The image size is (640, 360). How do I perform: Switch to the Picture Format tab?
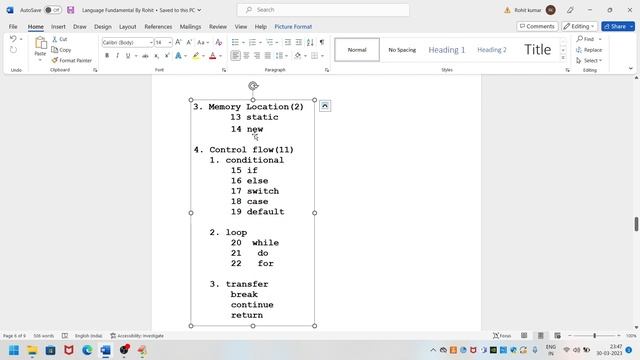pos(293,27)
